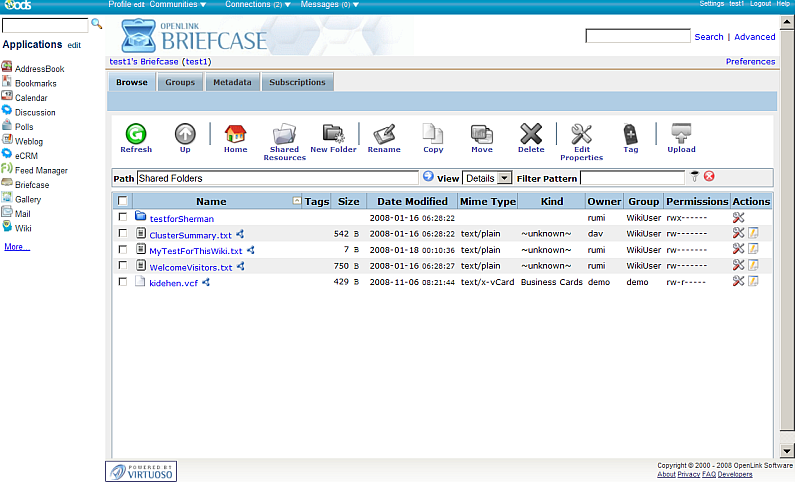This screenshot has height=493, width=800.
Task: Check the box for ClusterSummary.txt
Action: pos(123,234)
